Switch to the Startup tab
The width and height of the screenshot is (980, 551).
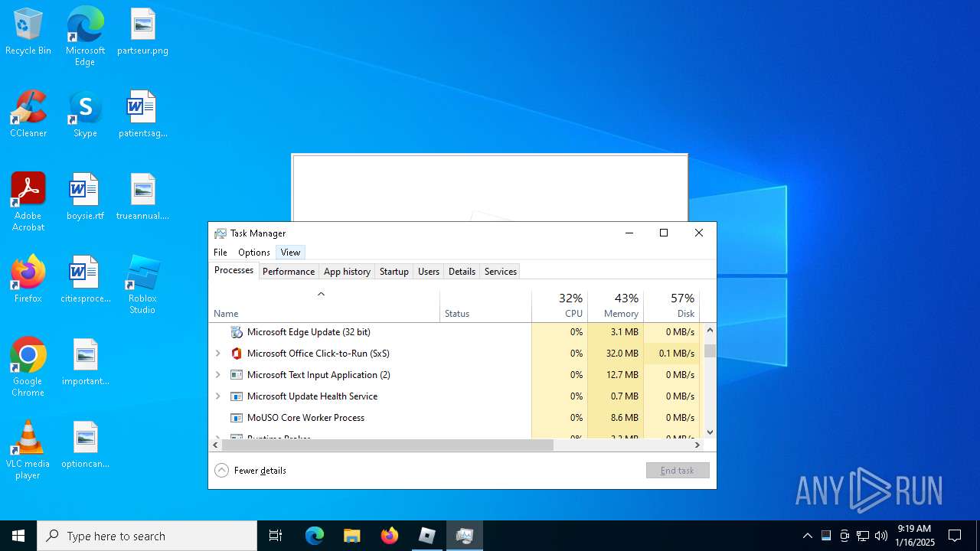(x=394, y=272)
